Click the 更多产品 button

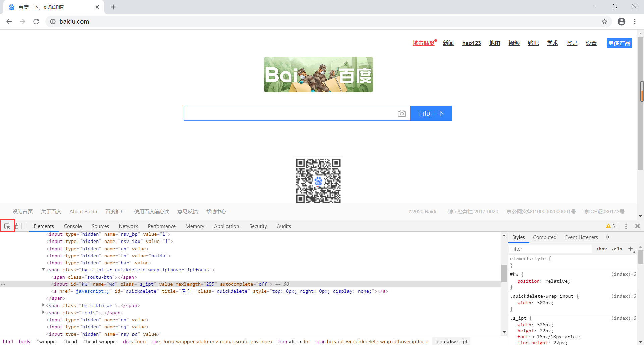(619, 43)
